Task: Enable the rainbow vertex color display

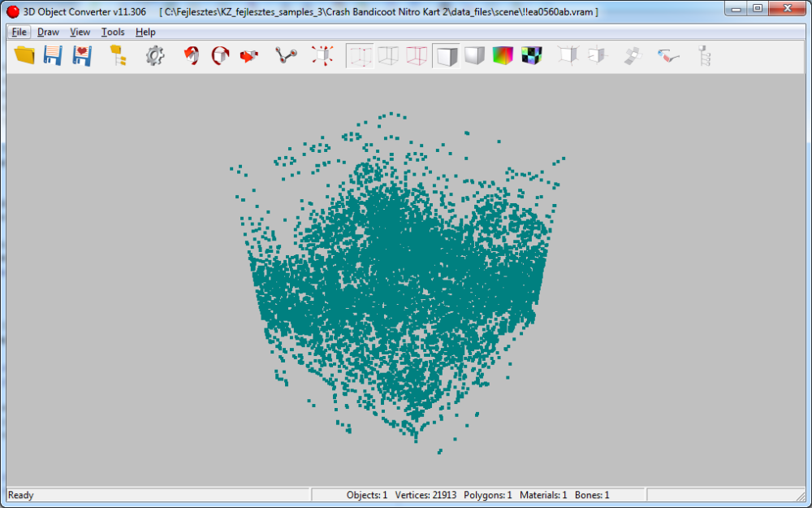Action: [x=503, y=55]
